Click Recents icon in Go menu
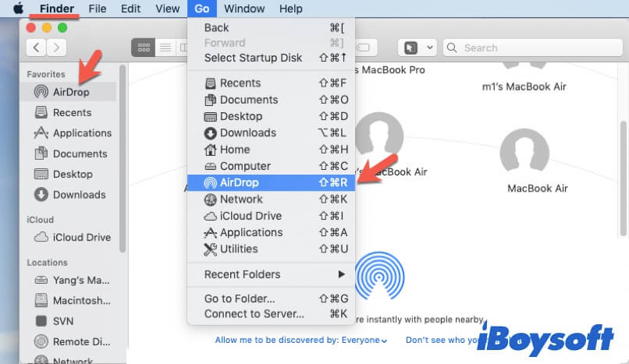629x364 pixels. [210, 83]
